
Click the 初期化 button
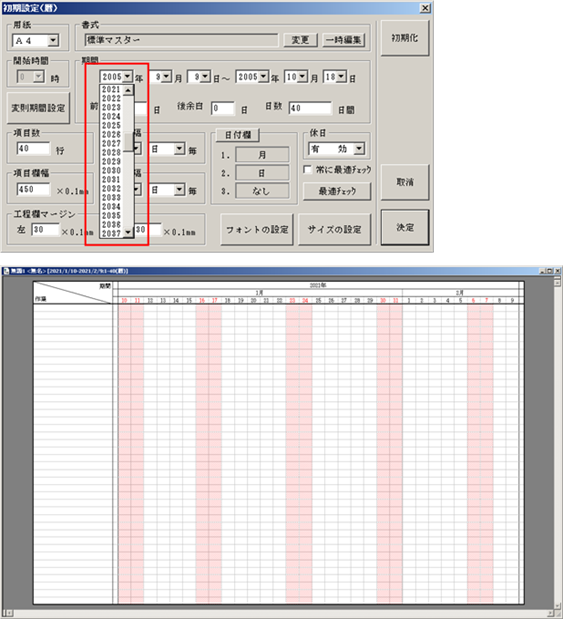(405, 38)
